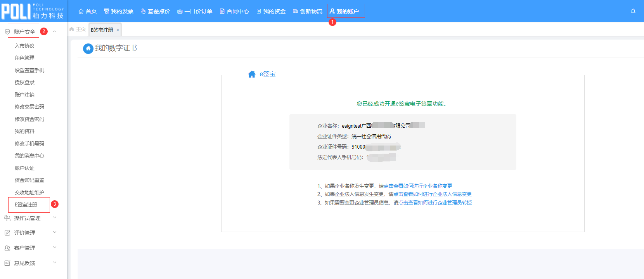
Task: Click the home icon beside 首页
Action: point(81,11)
